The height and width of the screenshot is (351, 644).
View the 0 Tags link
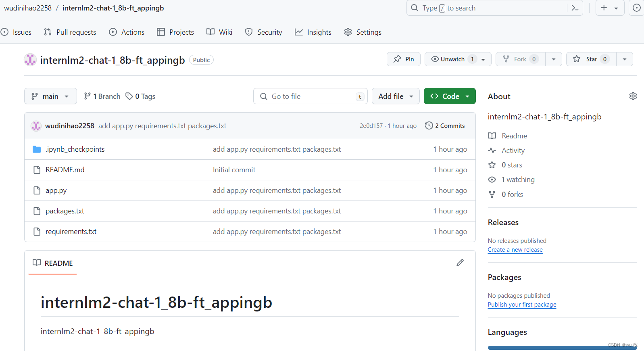coord(140,96)
